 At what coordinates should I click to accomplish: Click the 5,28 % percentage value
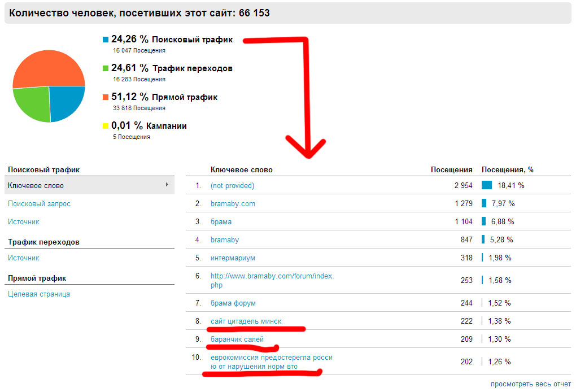[x=501, y=240]
